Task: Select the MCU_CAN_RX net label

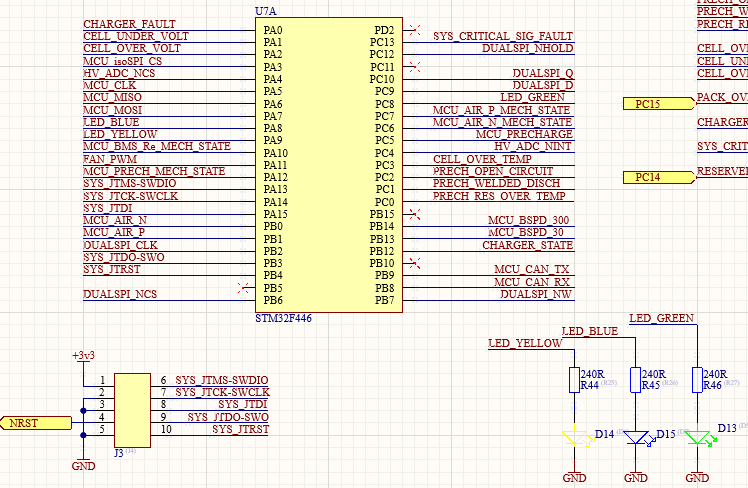Action: tap(532, 282)
